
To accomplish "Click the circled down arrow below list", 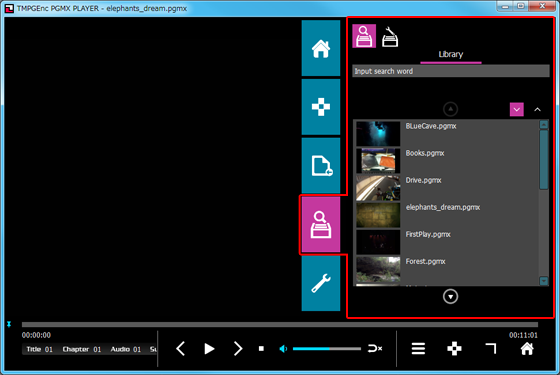I will tap(450, 296).
